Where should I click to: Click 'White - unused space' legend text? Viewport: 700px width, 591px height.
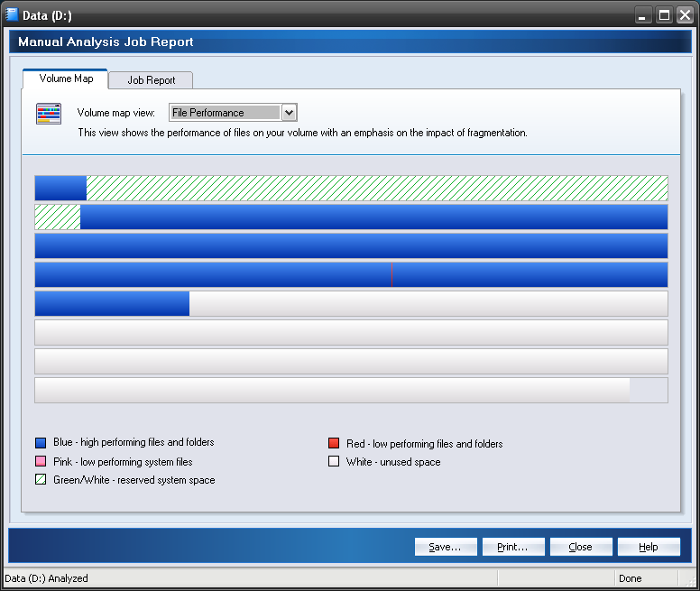(x=393, y=462)
